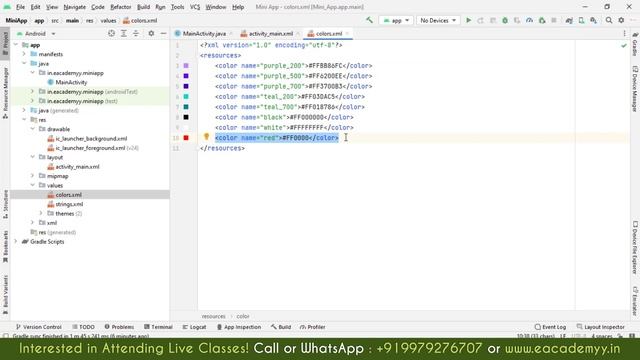Click the Make Project hammer icon
640x360 pixels.
369,20
